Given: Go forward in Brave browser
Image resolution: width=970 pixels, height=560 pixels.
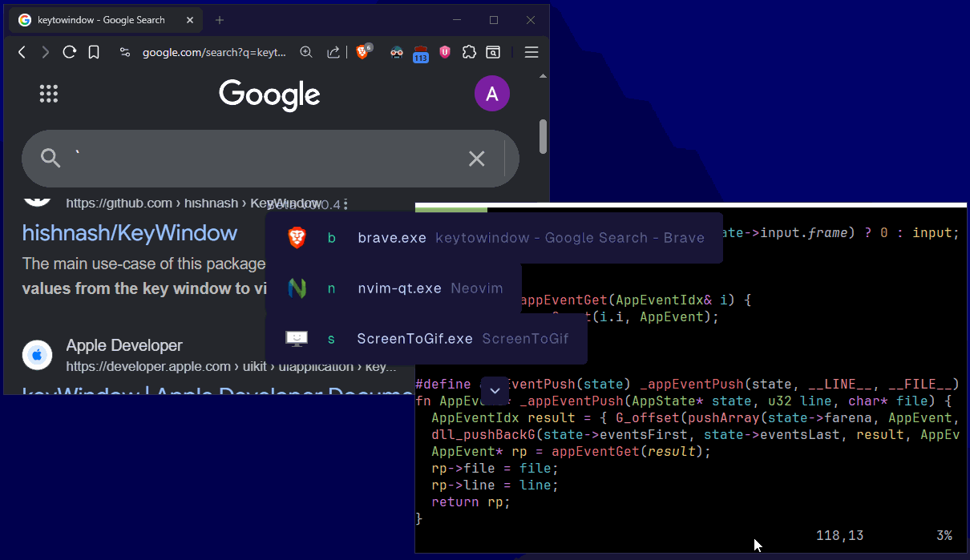Looking at the screenshot, I should [x=46, y=52].
